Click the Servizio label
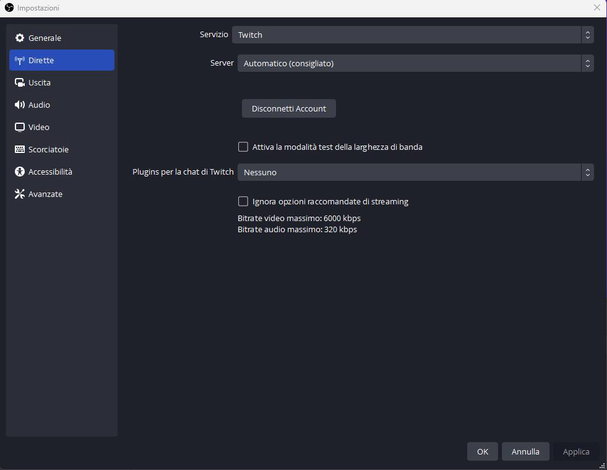607x470 pixels. 214,34
